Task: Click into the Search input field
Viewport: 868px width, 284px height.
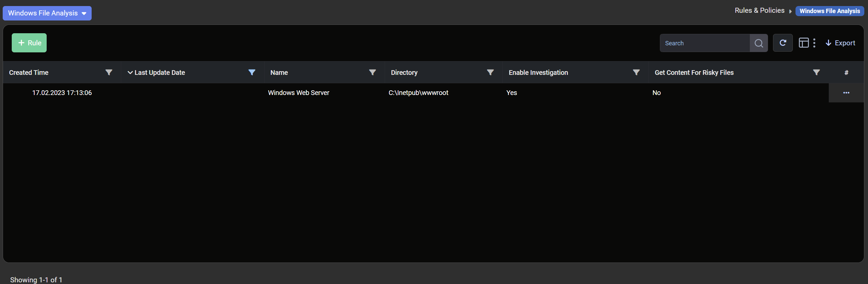Action: (704, 43)
